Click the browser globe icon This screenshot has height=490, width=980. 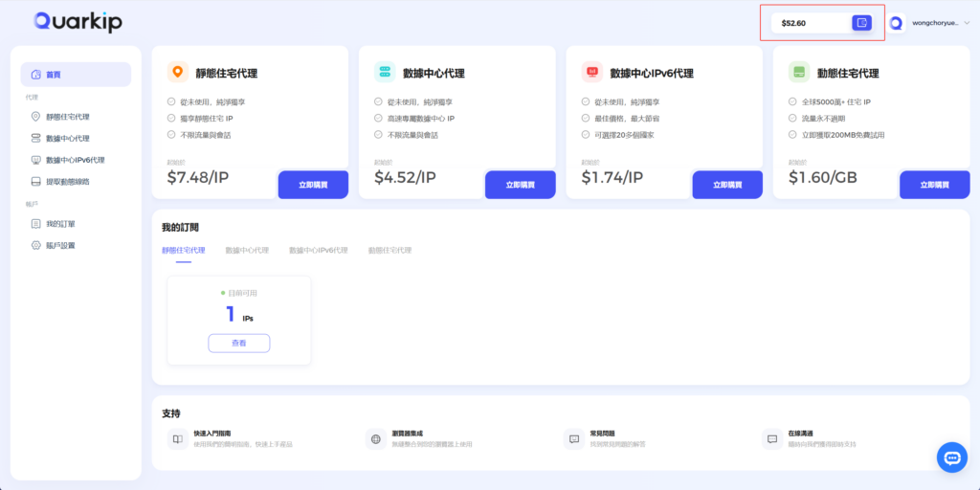tap(375, 438)
